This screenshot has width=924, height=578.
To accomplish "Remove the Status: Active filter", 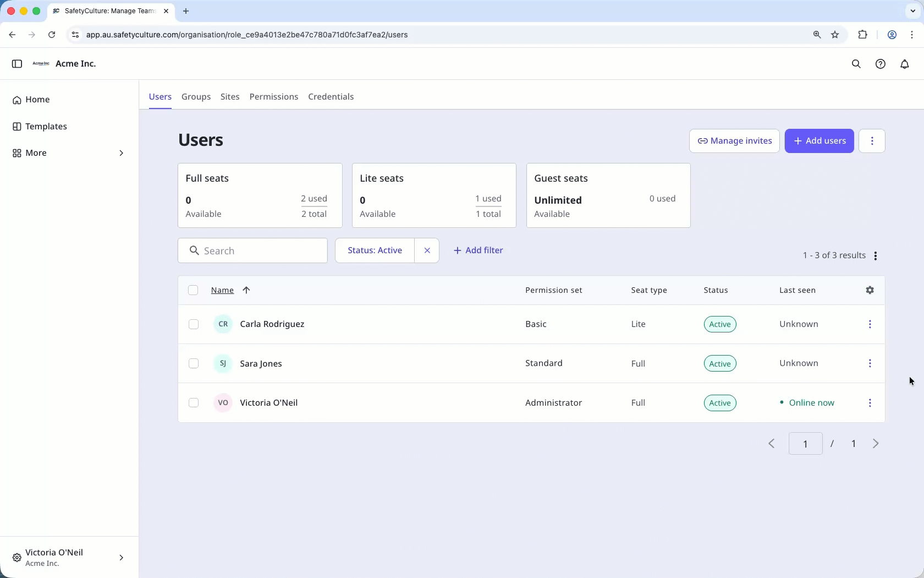I will 427,250.
